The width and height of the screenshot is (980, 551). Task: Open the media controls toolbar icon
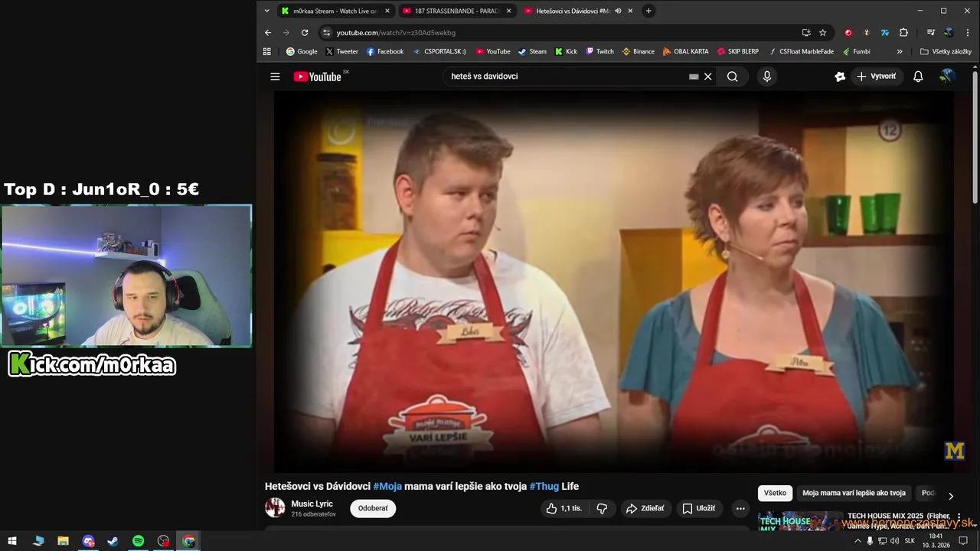[x=930, y=33]
